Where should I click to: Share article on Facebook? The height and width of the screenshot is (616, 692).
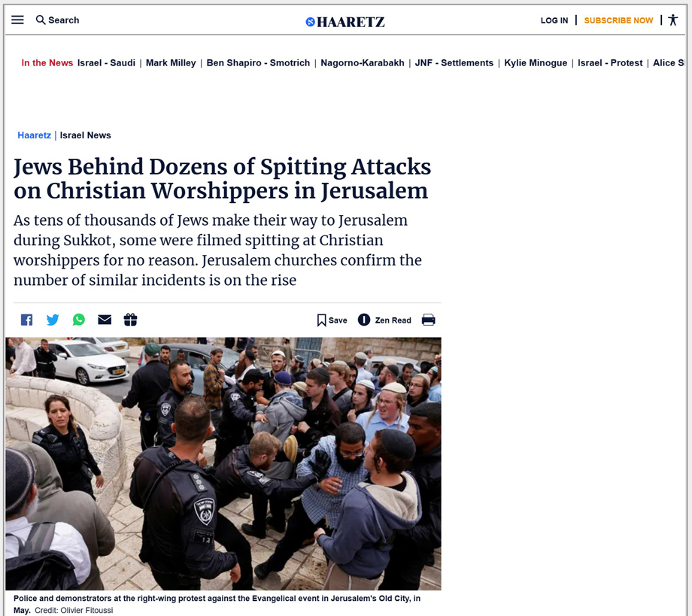pyautogui.click(x=26, y=320)
